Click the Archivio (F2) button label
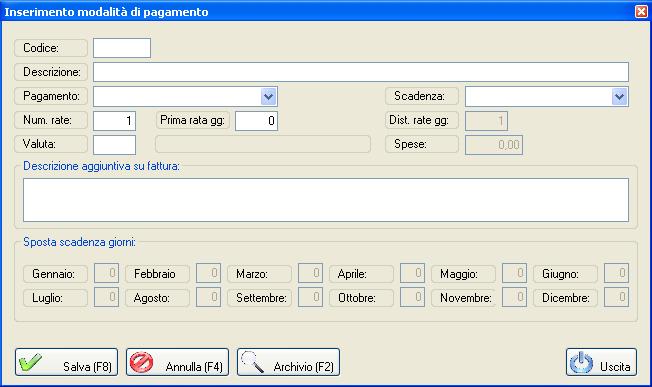Screen dimensions: 652x387 pyautogui.click(x=304, y=367)
